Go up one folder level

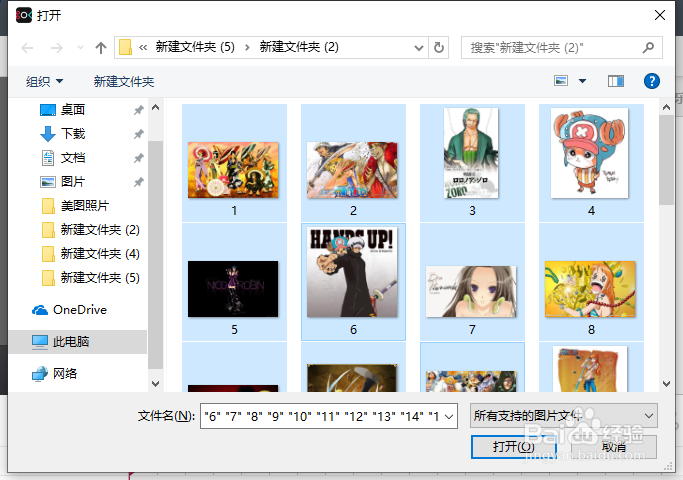pyautogui.click(x=101, y=47)
